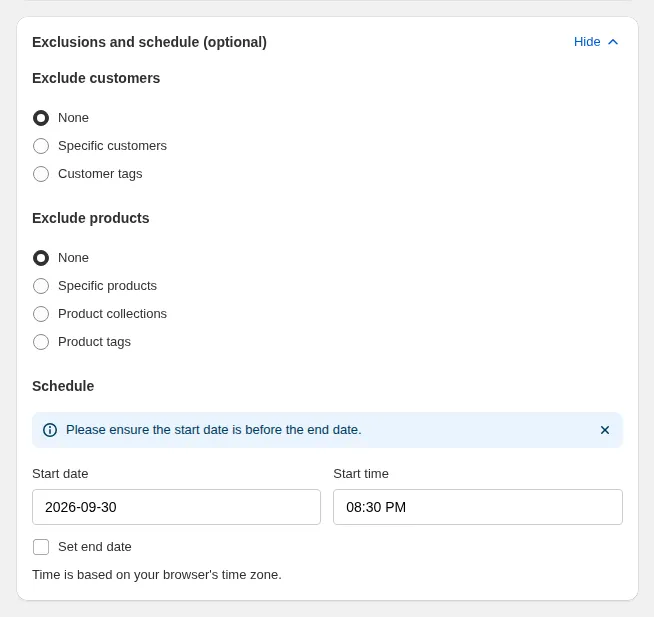Viewport: 654px width, 617px height.
Task: Click the Schedule heading
Action: [63, 386]
